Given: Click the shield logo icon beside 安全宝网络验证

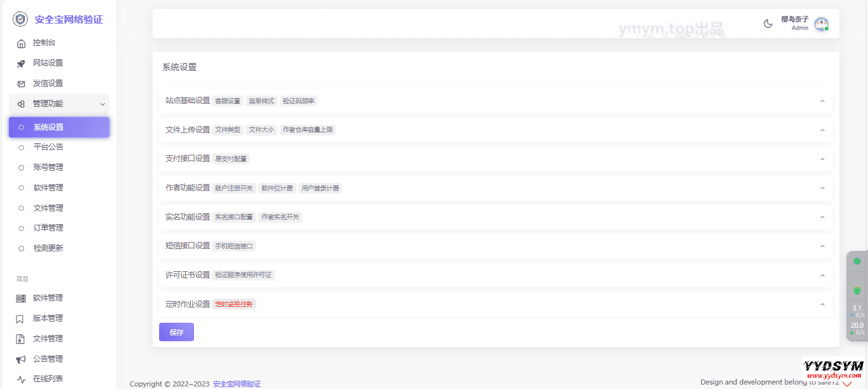Looking at the screenshot, I should coord(20,19).
